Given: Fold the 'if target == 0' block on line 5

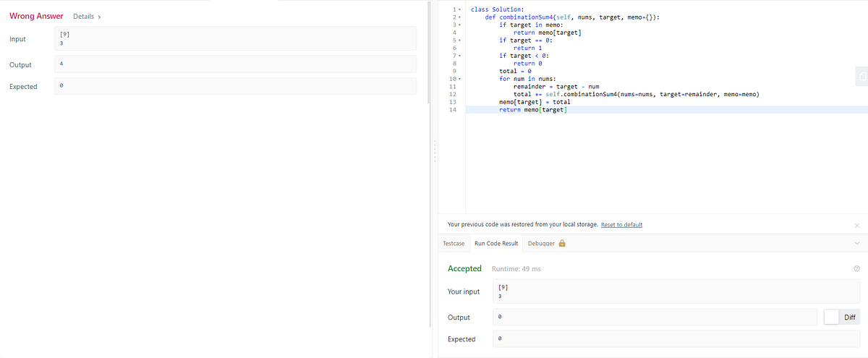Looking at the screenshot, I should (x=460, y=40).
